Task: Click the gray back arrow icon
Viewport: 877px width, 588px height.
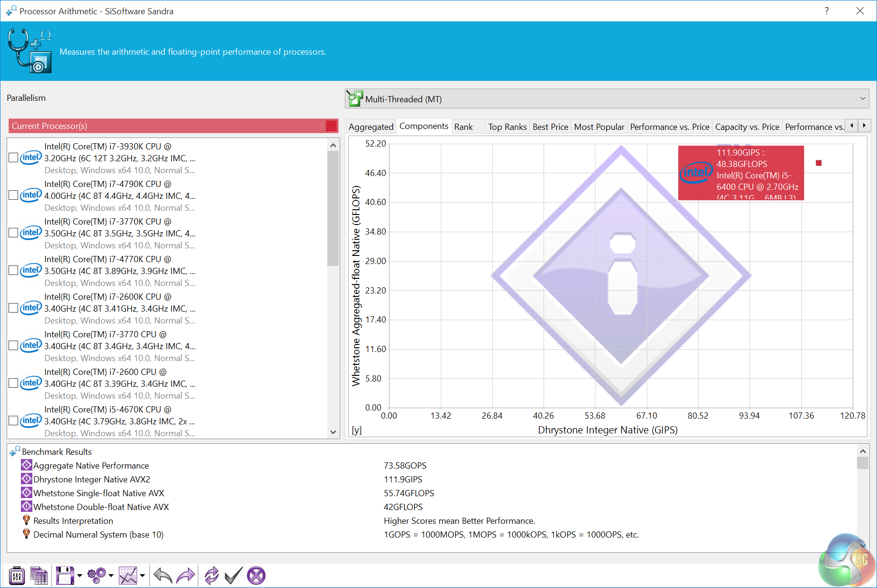Action: [163, 576]
